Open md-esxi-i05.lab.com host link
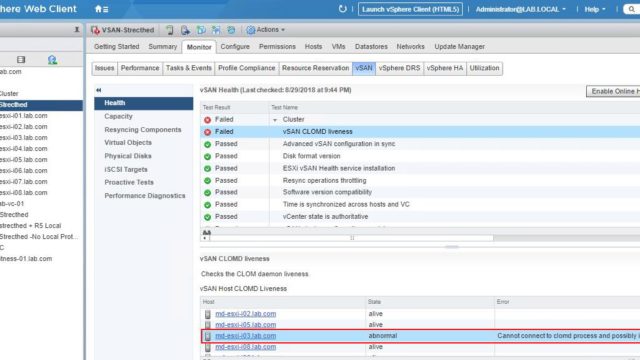This screenshot has width=640, height=360. 246,325
